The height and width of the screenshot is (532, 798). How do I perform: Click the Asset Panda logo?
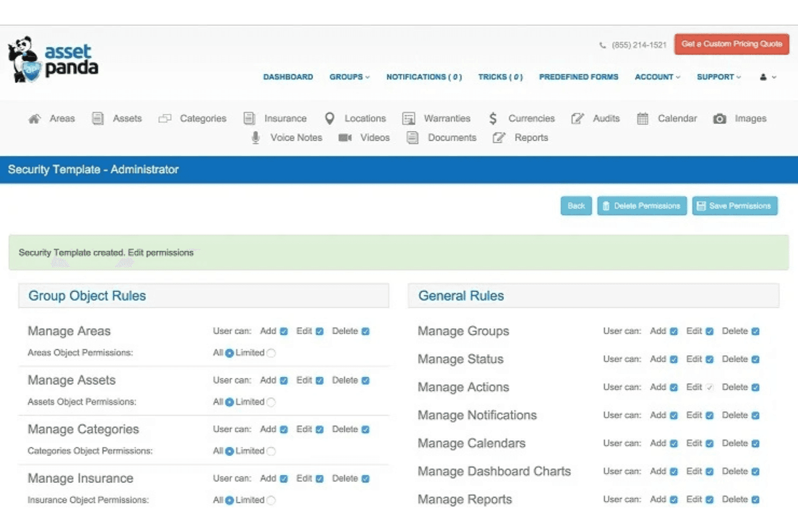pos(53,59)
